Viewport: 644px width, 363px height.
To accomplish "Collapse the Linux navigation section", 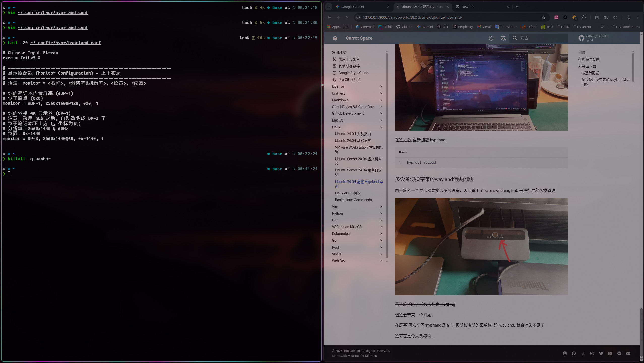I will pos(381,127).
